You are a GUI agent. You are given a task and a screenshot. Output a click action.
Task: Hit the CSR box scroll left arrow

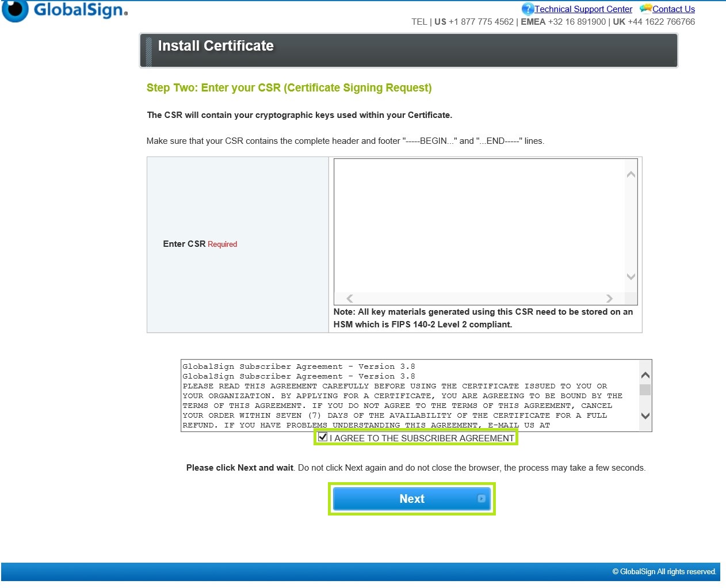point(349,299)
